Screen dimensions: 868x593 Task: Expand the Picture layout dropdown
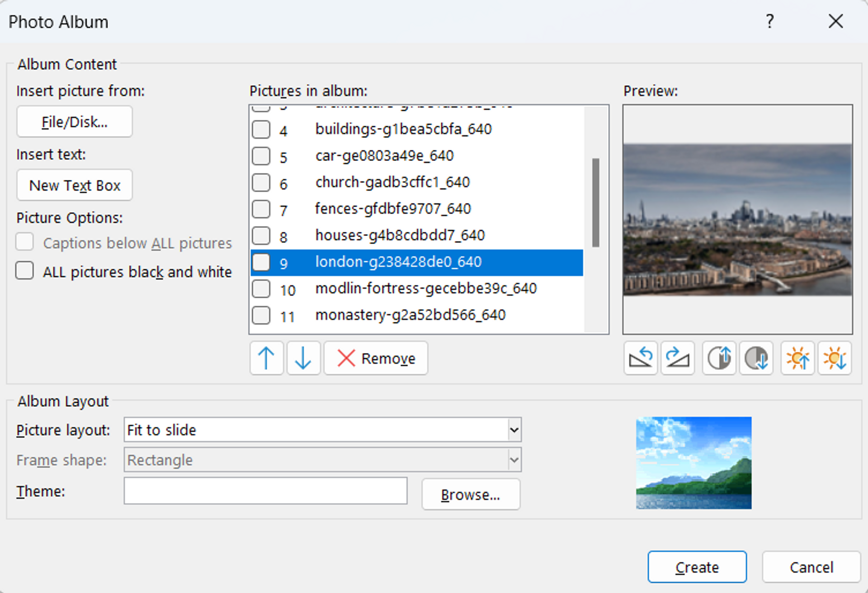(514, 430)
